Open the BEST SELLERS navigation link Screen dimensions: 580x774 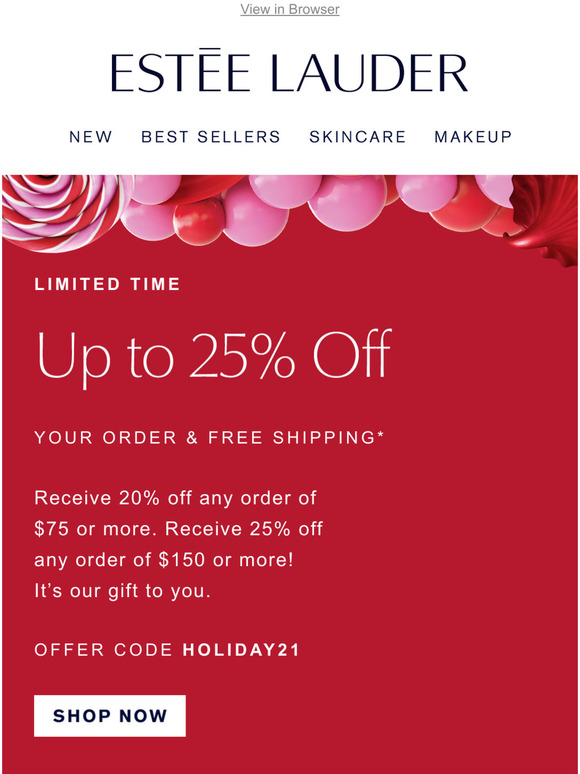click(x=211, y=137)
